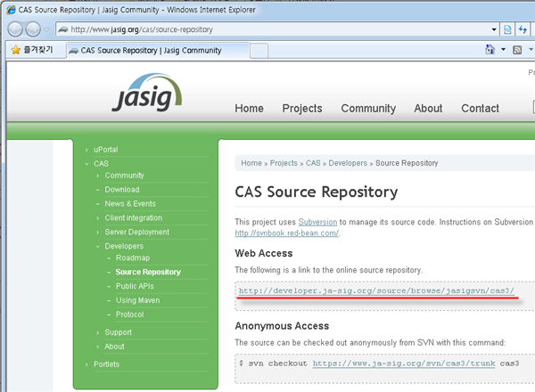535x392 pixels.
Task: Open address bar history dropdown arrow
Action: pos(494,29)
